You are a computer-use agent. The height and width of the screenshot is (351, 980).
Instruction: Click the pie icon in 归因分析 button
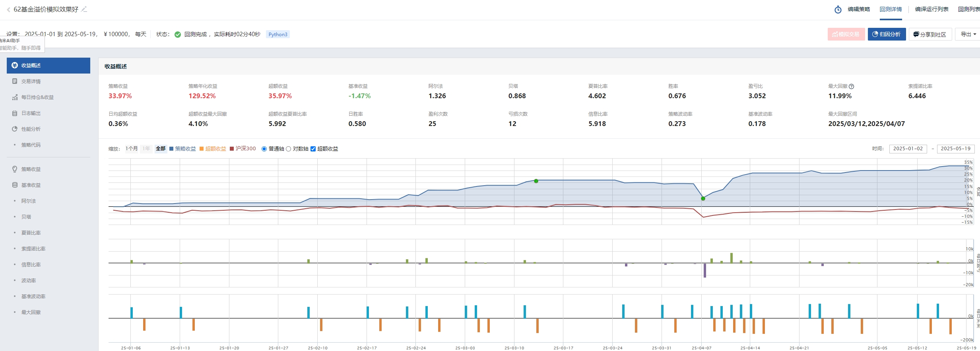pos(875,35)
